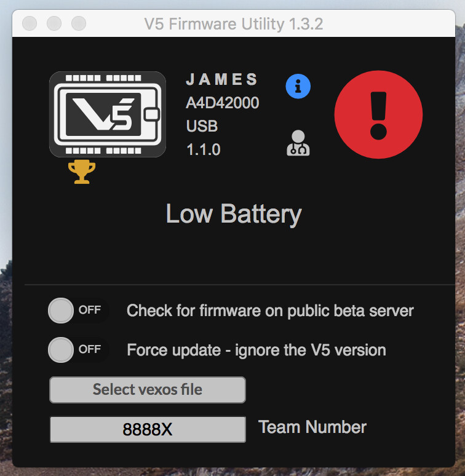Click the doctor diagnostics icon
The height and width of the screenshot is (476, 465).
[x=298, y=143]
